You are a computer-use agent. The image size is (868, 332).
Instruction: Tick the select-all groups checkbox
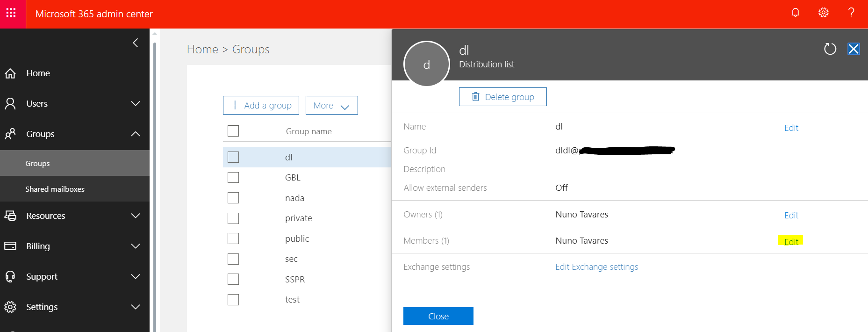[x=233, y=131]
